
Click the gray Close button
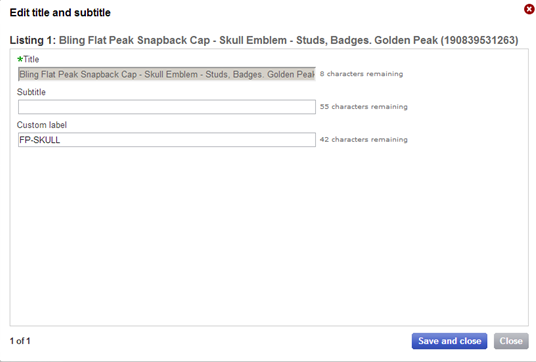[x=511, y=341]
